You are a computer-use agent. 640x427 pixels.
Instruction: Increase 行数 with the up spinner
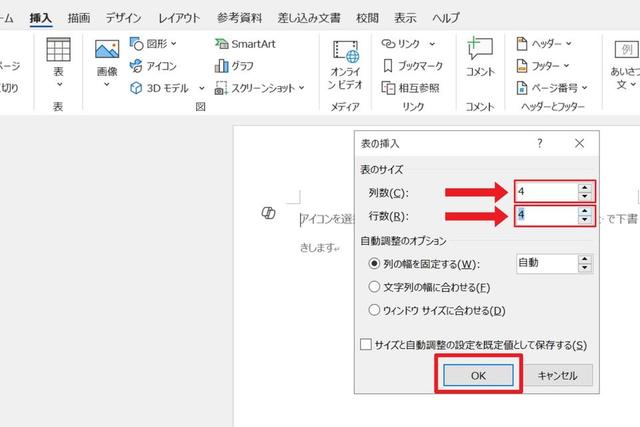tap(584, 211)
